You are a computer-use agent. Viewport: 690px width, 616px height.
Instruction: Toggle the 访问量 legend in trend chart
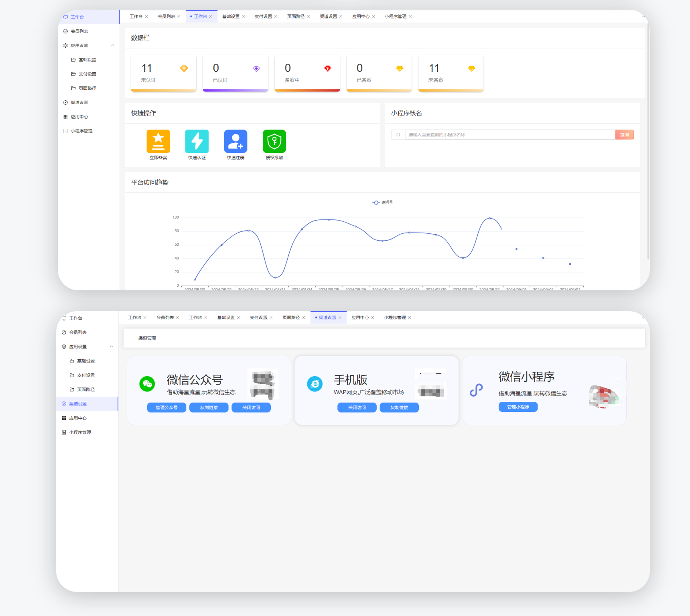[382, 203]
